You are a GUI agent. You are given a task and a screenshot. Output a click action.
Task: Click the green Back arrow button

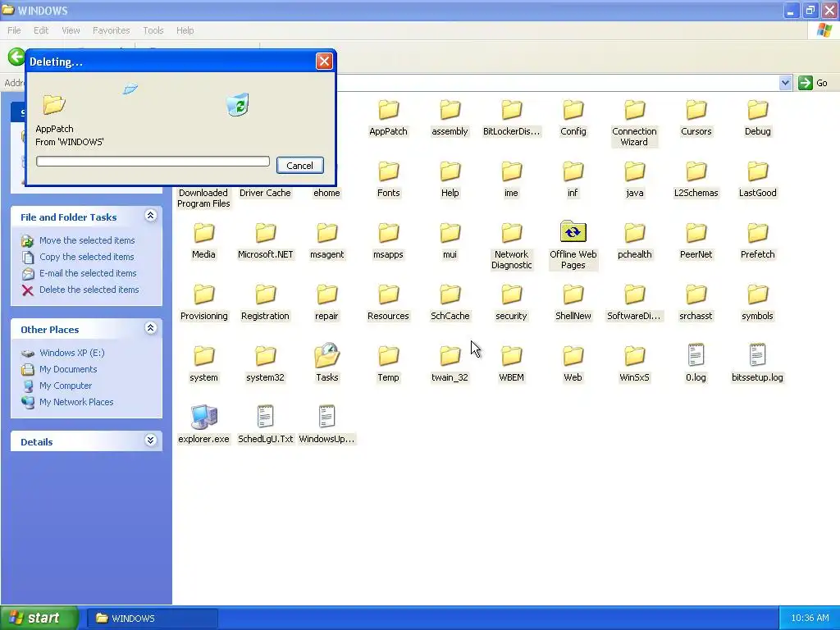point(16,57)
